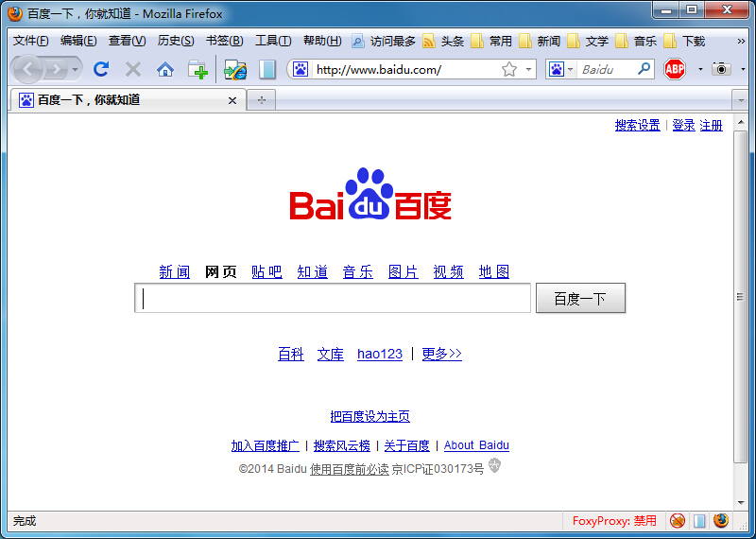The image size is (756, 539).
Task: Expand the bookmarks toolbar overflow chevron
Action: coord(741,42)
